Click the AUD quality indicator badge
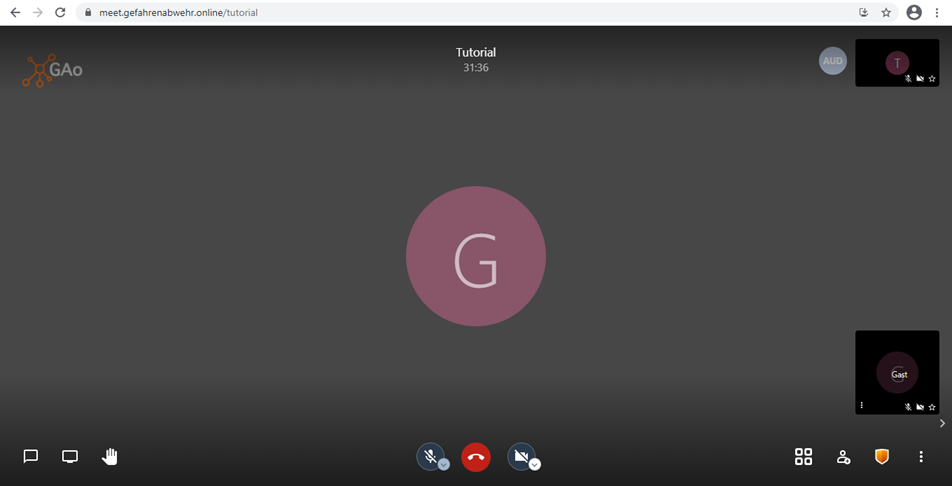The width and height of the screenshot is (952, 486). point(832,61)
